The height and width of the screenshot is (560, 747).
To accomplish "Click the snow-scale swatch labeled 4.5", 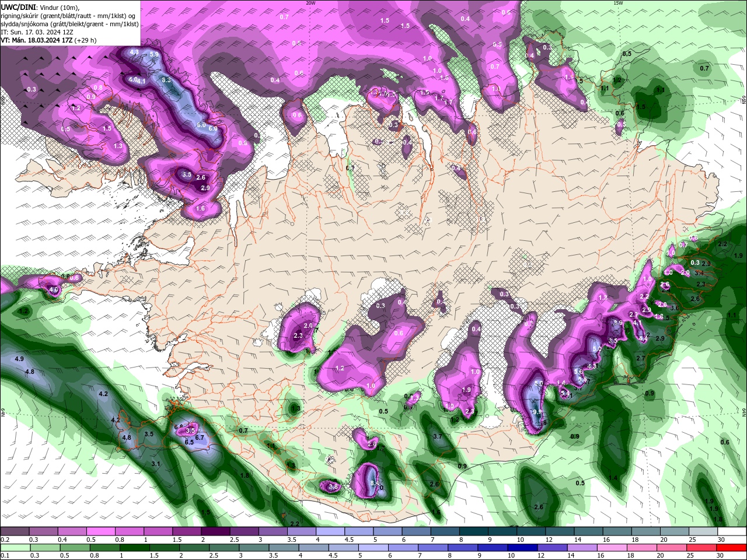I will (x=358, y=531).
